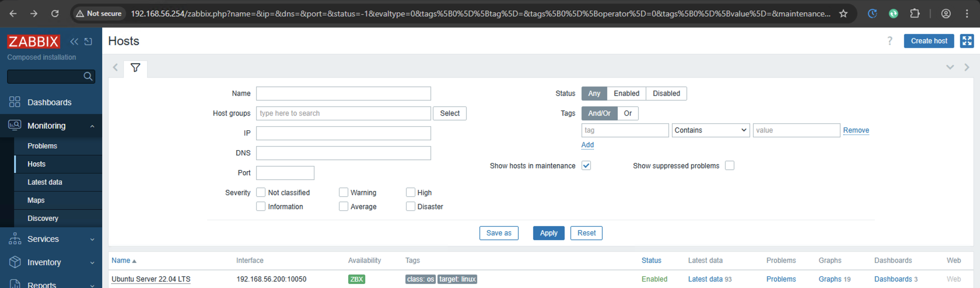Reload the page with the refresh icon
Viewport: 980px width, 288px height.
click(x=55, y=13)
